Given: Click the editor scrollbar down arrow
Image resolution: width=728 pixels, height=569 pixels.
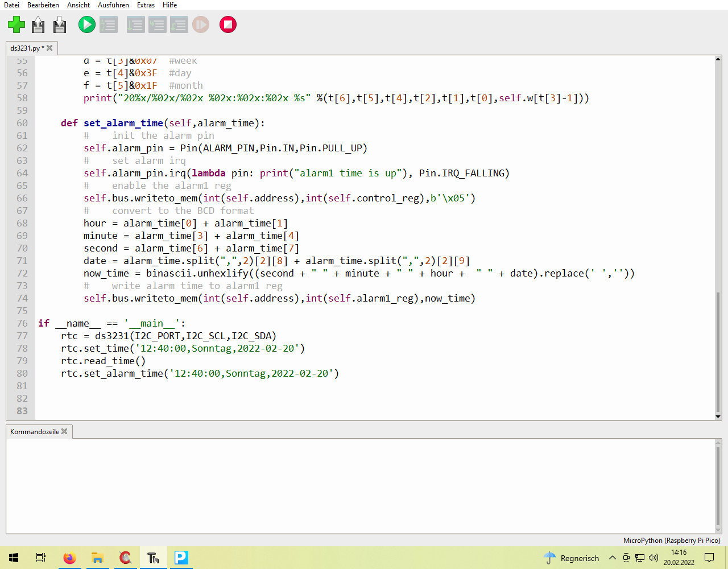Looking at the screenshot, I should pos(718,417).
